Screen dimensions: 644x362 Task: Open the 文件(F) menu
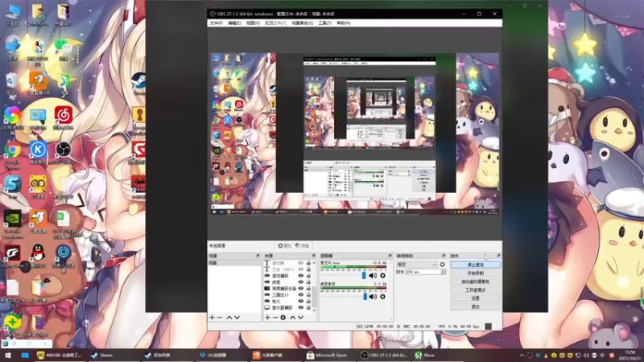(216, 23)
